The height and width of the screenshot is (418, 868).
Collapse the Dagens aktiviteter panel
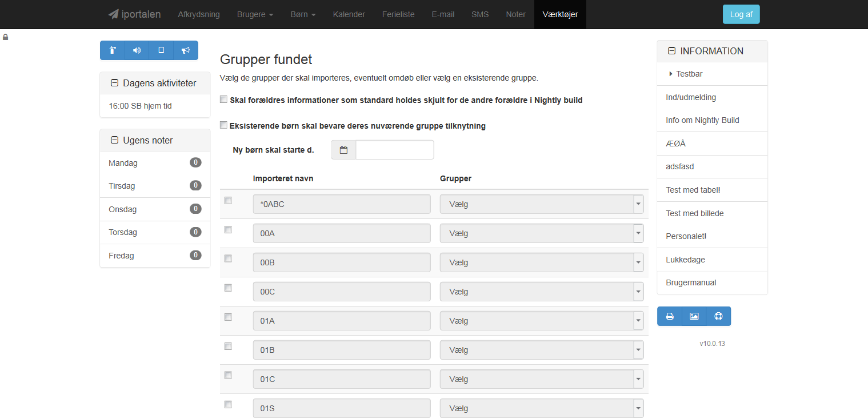pyautogui.click(x=114, y=83)
